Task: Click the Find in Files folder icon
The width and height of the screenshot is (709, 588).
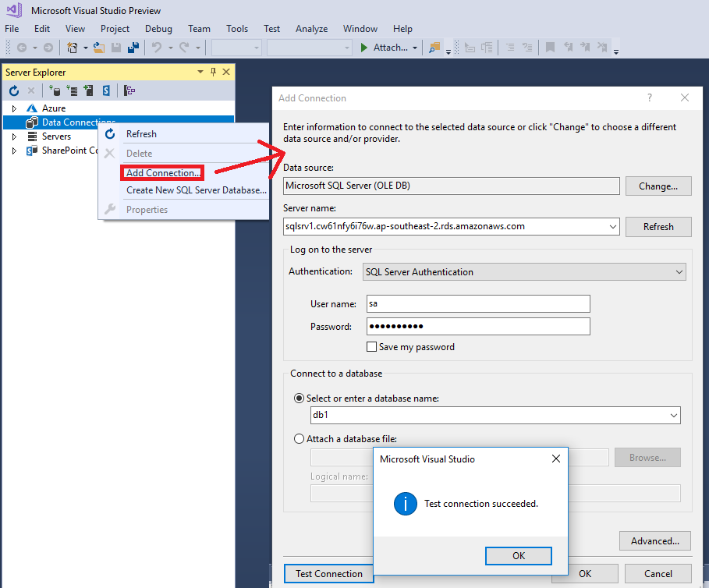Action: click(434, 48)
